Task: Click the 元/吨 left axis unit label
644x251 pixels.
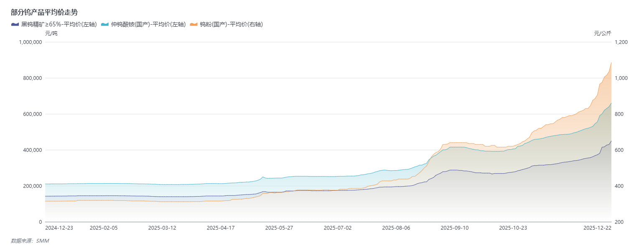Action: tap(51, 33)
